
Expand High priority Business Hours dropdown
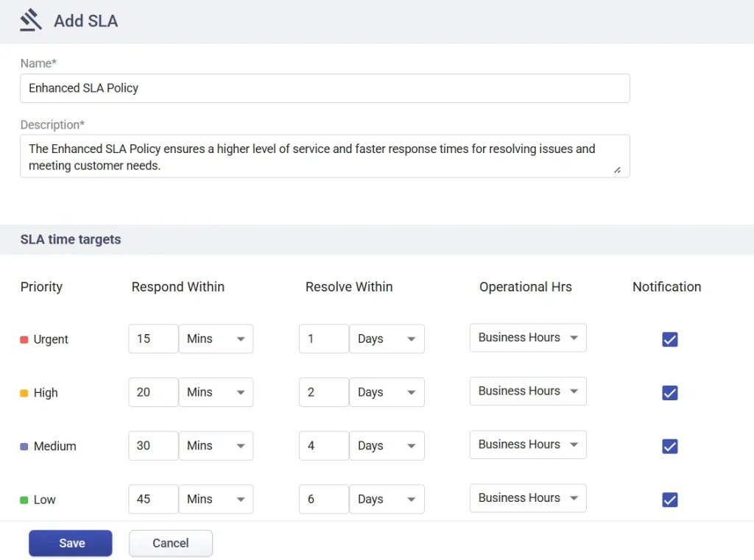click(528, 391)
